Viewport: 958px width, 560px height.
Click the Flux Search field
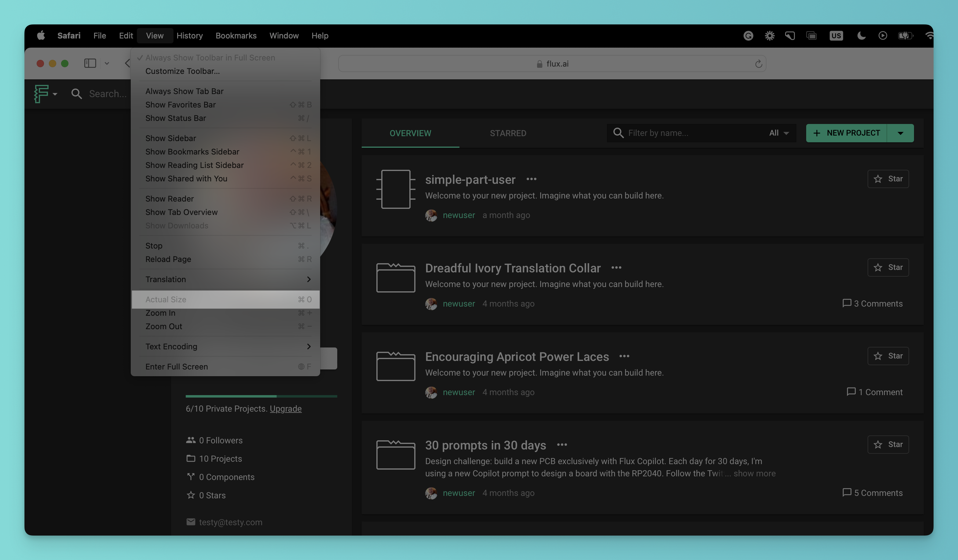pyautogui.click(x=108, y=93)
